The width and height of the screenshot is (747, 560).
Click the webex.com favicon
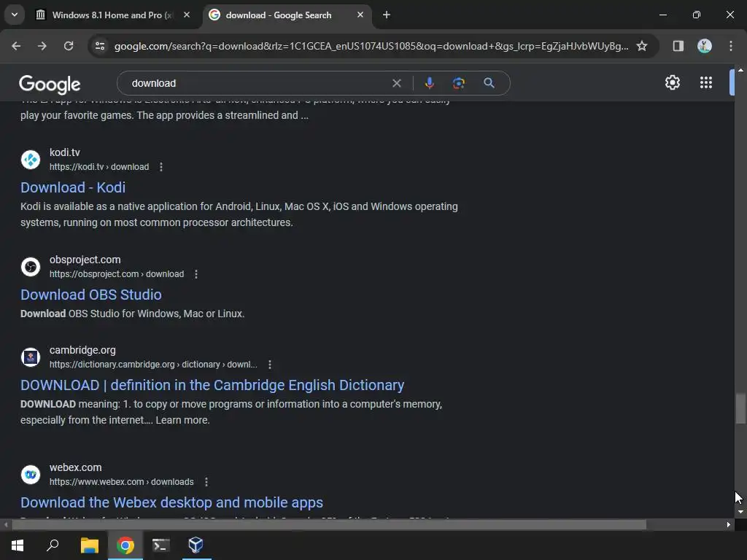coord(31,475)
